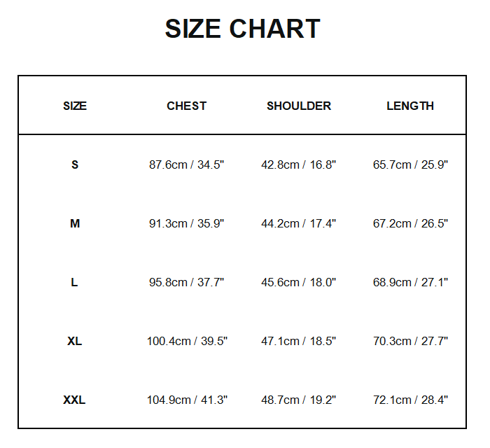Select the 68.9cm / 27.1" length cell
The height and width of the screenshot is (448, 490).
coord(410,283)
